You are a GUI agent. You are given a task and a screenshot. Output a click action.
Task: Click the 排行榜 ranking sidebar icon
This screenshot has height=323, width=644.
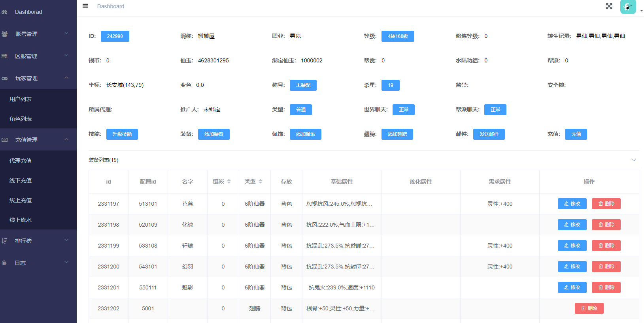pyautogui.click(x=5, y=241)
